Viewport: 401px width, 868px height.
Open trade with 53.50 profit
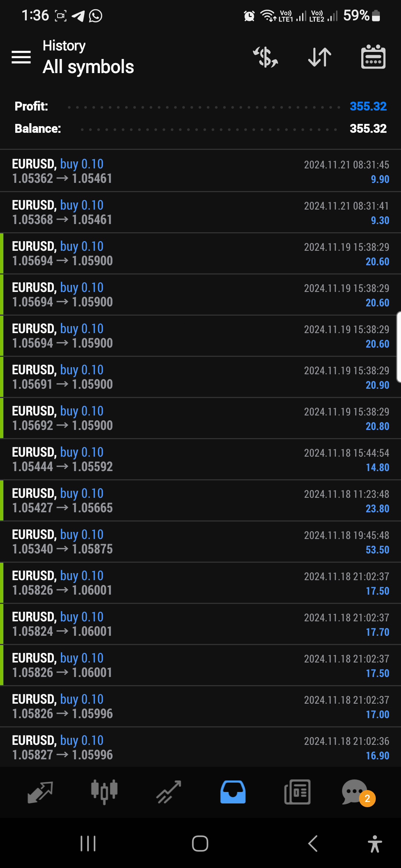200,542
